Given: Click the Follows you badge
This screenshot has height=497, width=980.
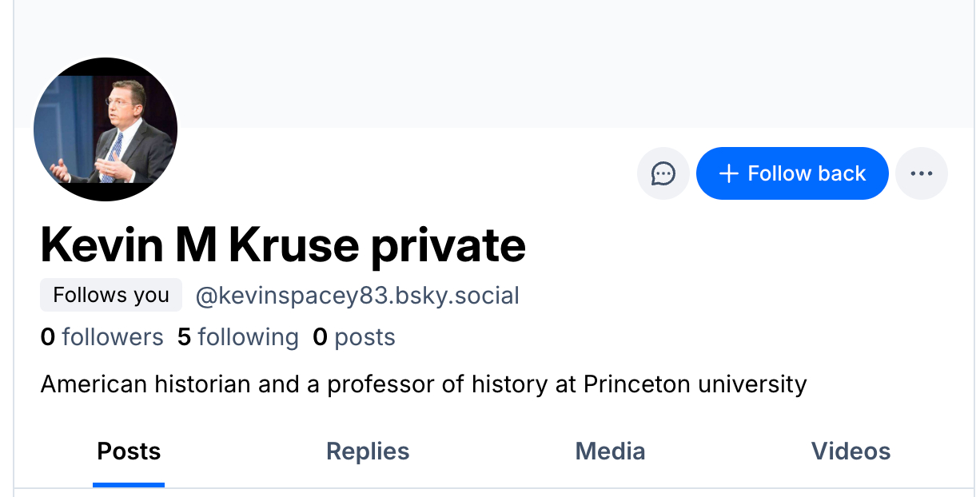Looking at the screenshot, I should (111, 295).
